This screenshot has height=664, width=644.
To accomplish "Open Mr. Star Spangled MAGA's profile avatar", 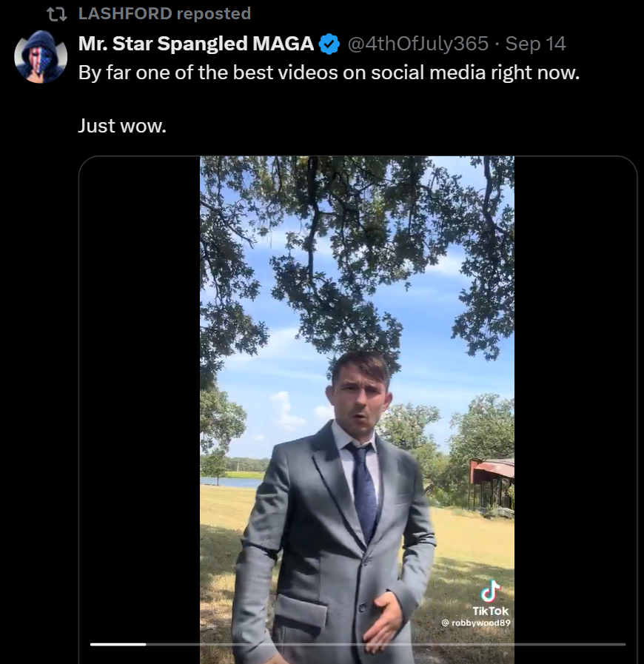I will point(41,57).
